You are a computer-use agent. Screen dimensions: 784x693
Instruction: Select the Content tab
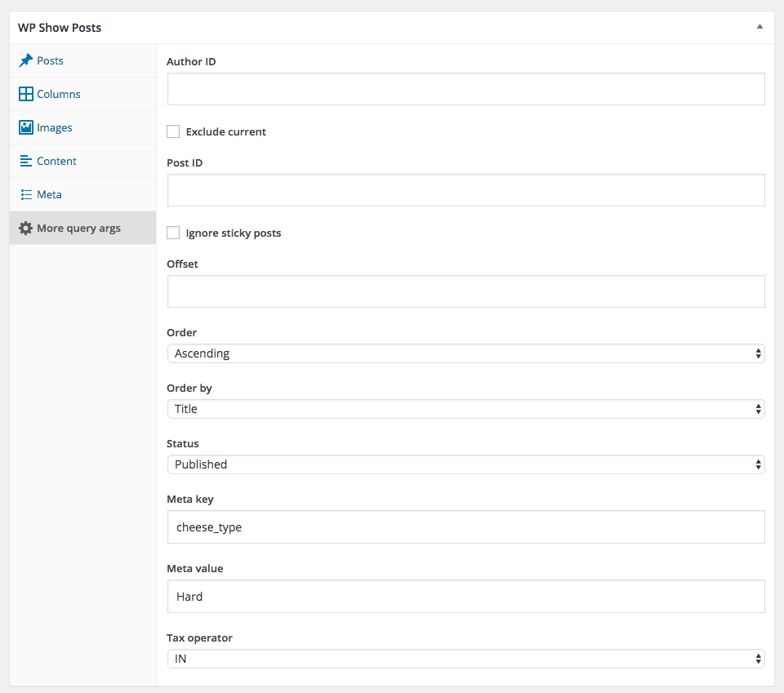pyautogui.click(x=82, y=161)
